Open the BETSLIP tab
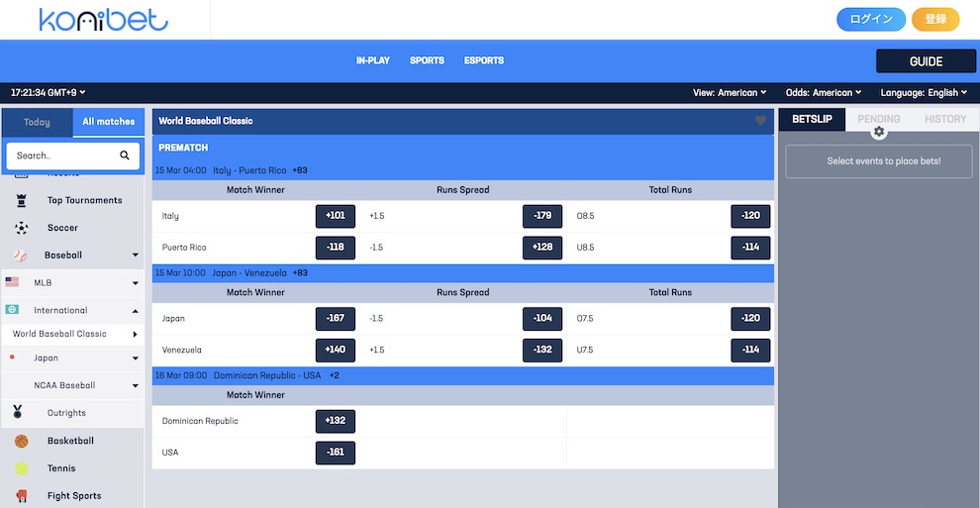This screenshot has height=508, width=980. [x=812, y=119]
